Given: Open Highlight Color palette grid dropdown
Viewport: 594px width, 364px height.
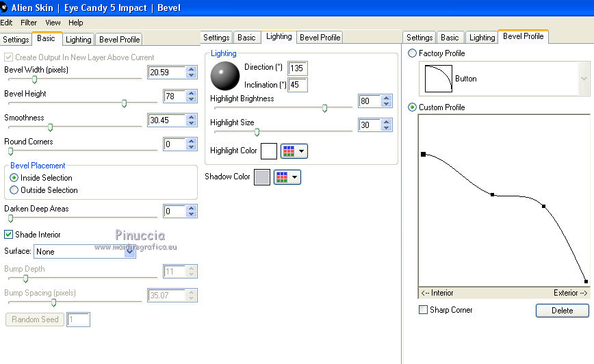Looking at the screenshot, I should click(294, 151).
